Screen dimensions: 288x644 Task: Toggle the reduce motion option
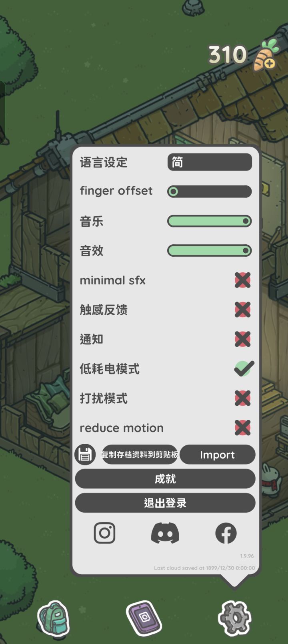[242, 428]
